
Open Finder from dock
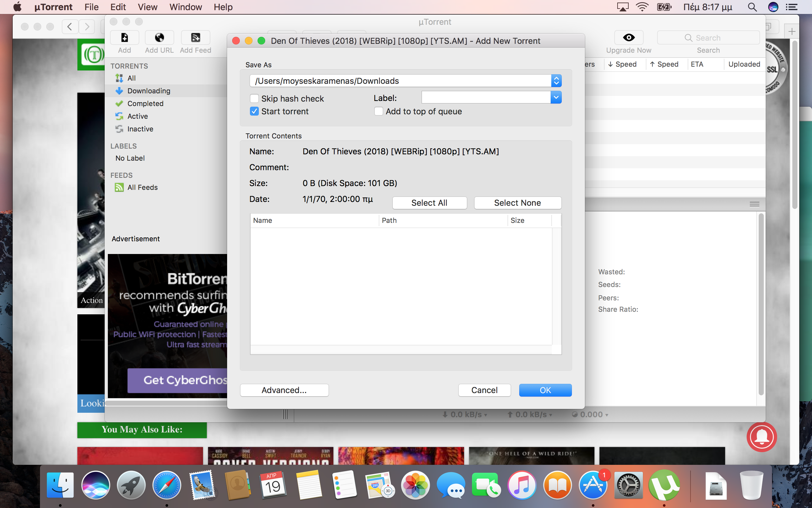coord(60,485)
